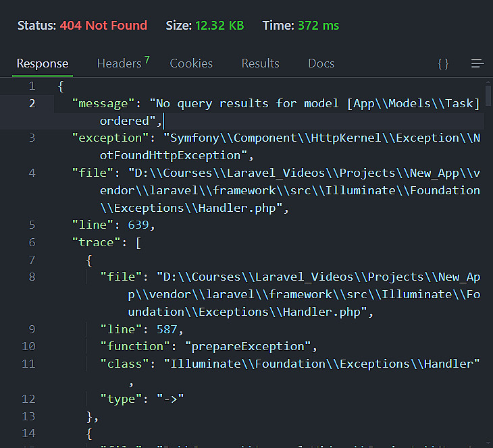The height and width of the screenshot is (448, 493).
Task: Click the 404 Not Found status text
Action: pos(103,26)
